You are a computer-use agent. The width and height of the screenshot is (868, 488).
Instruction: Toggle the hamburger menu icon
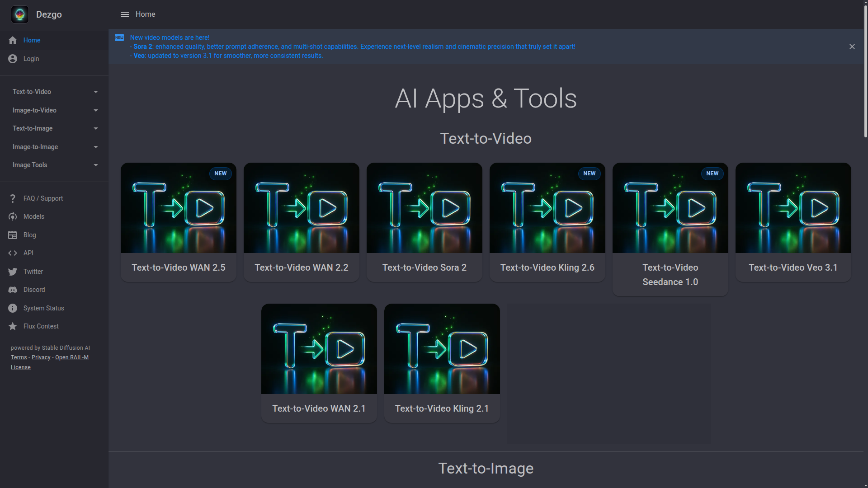point(125,14)
